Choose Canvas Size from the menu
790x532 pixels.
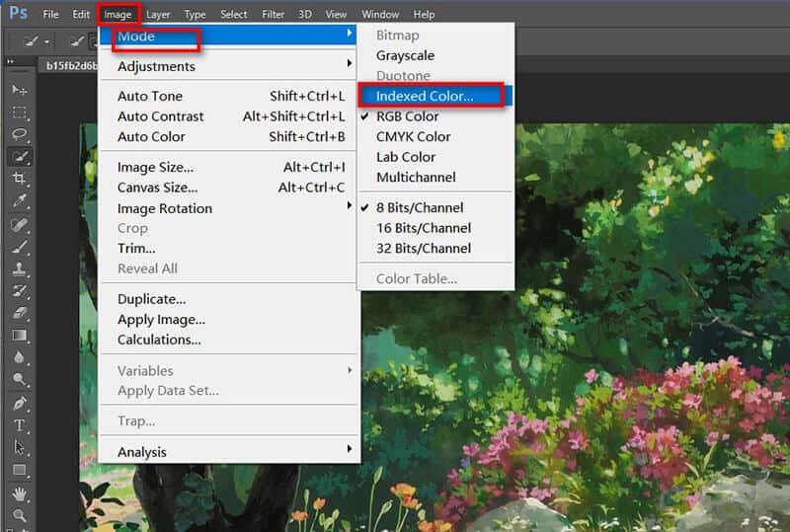[157, 188]
